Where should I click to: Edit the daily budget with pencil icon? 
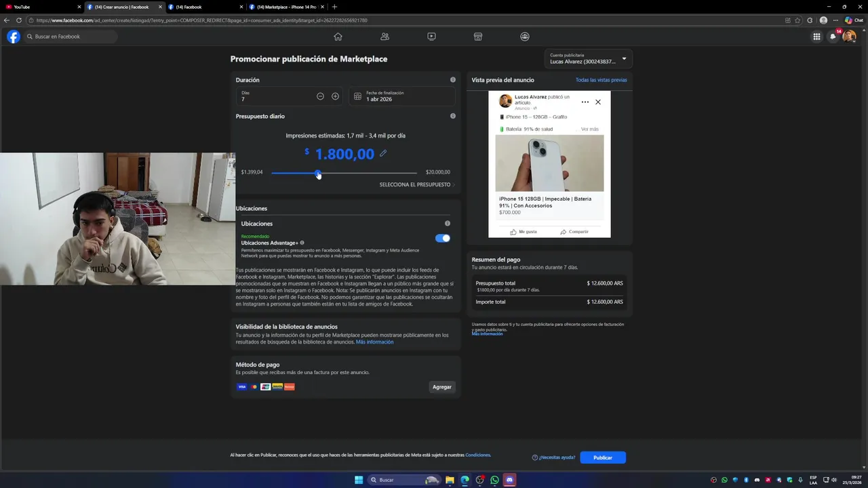[x=383, y=153]
